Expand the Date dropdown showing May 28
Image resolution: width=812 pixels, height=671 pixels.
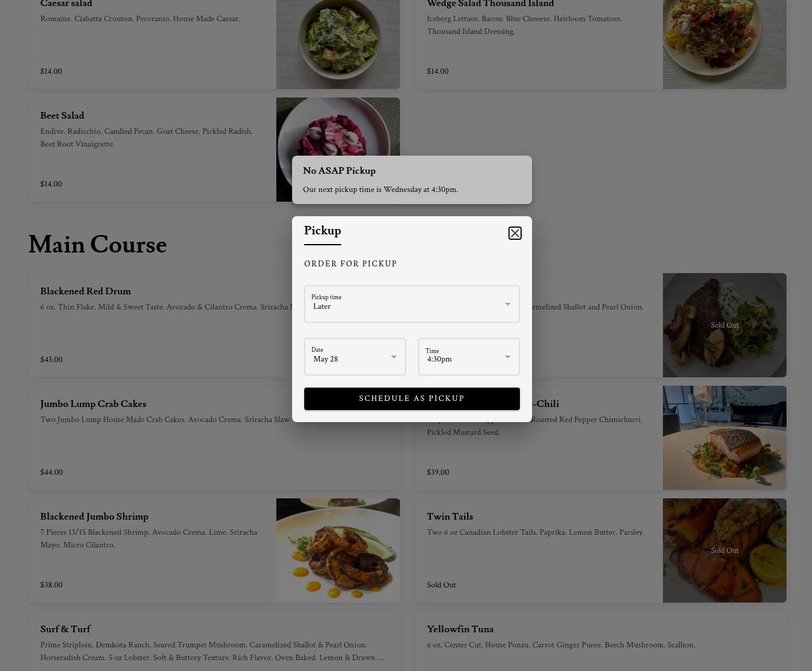pyautogui.click(x=354, y=357)
